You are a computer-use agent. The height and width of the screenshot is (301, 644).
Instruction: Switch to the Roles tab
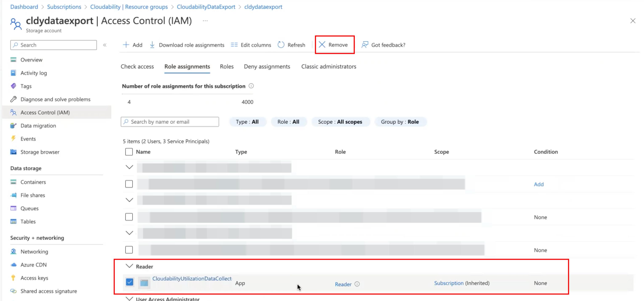(x=227, y=67)
